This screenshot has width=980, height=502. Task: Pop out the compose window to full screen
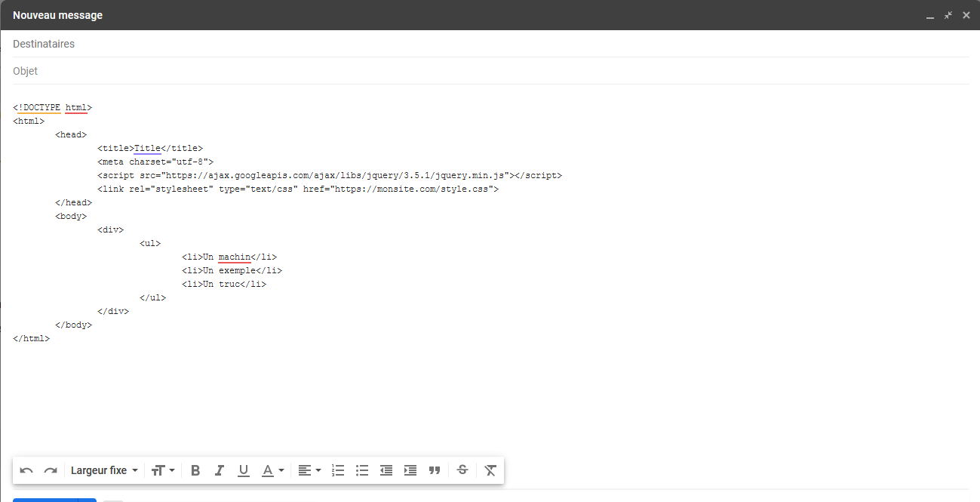(948, 15)
